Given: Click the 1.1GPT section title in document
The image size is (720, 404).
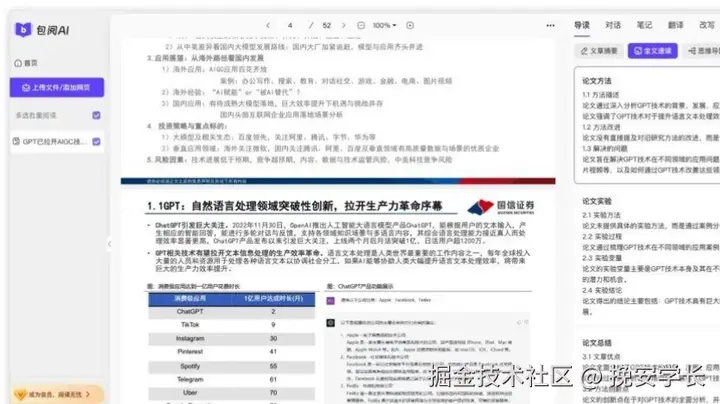Looking at the screenshot, I should 294,206.
